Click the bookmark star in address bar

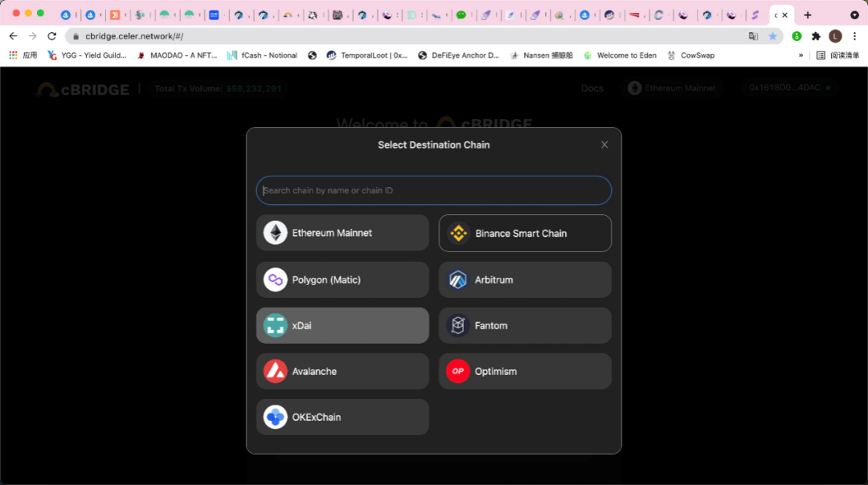[773, 36]
